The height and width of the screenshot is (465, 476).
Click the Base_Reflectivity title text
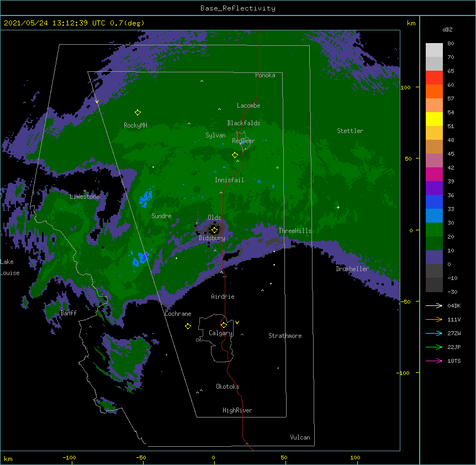coord(238,8)
